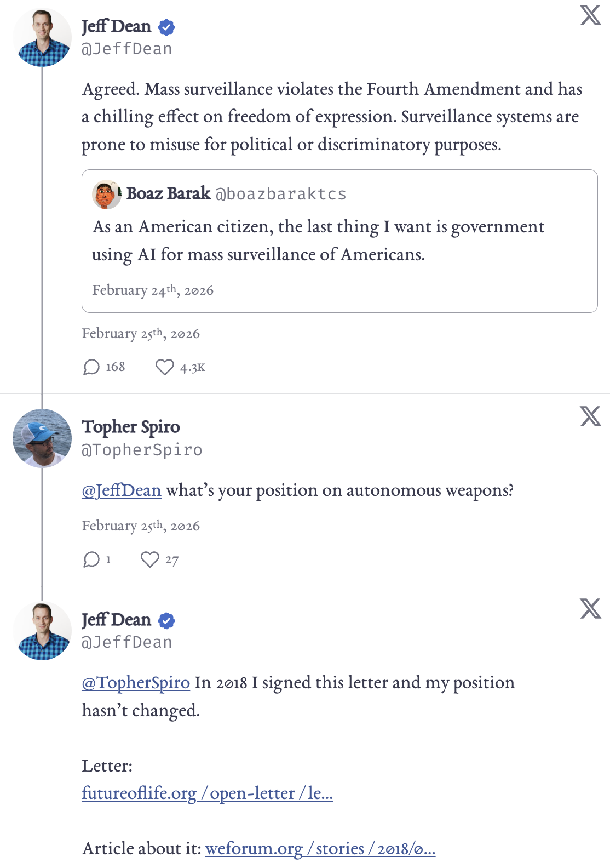Click the @TopherSpiro mention in Jeff's reply
Viewport: 610px width, 868px height.
[136, 683]
